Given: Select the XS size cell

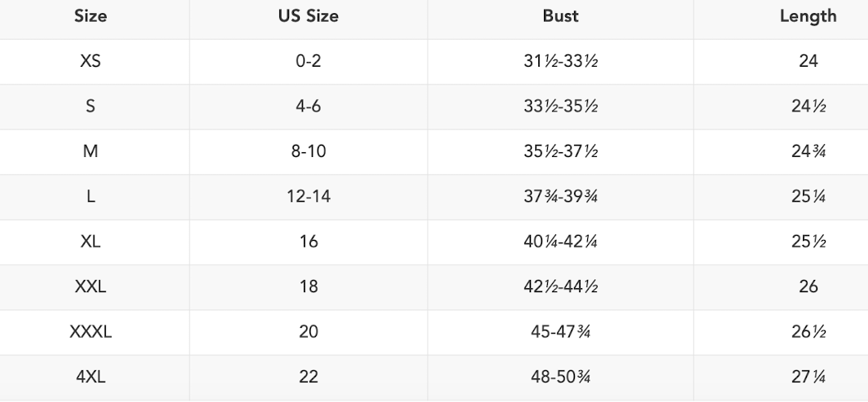Looking at the screenshot, I should pyautogui.click(x=90, y=61).
